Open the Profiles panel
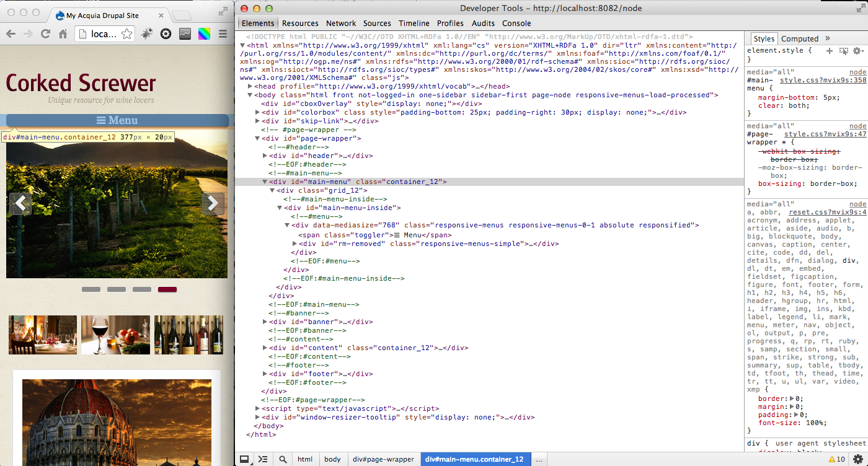Image resolution: width=868 pixels, height=466 pixels. tap(450, 24)
